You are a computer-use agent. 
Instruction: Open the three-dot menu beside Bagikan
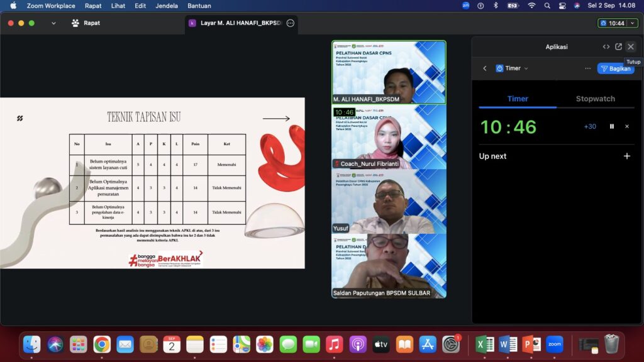coord(587,68)
